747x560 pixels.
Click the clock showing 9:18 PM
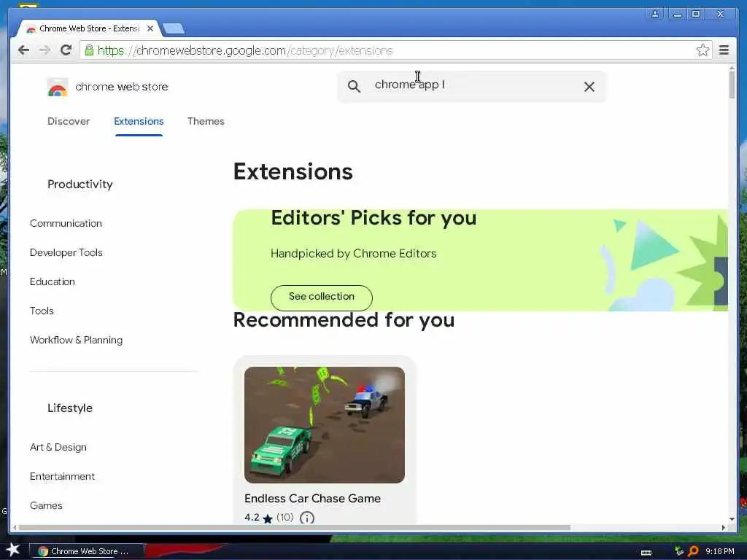(720, 551)
